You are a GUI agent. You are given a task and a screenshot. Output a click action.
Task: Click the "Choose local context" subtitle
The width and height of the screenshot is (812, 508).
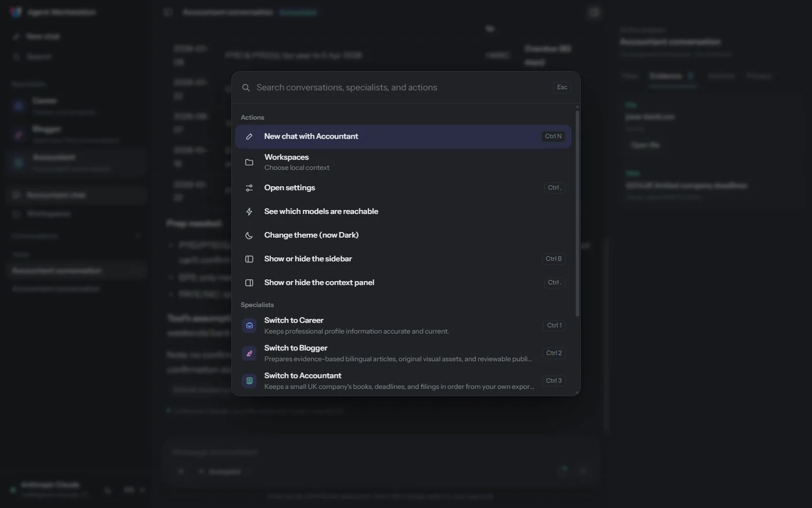tap(297, 168)
